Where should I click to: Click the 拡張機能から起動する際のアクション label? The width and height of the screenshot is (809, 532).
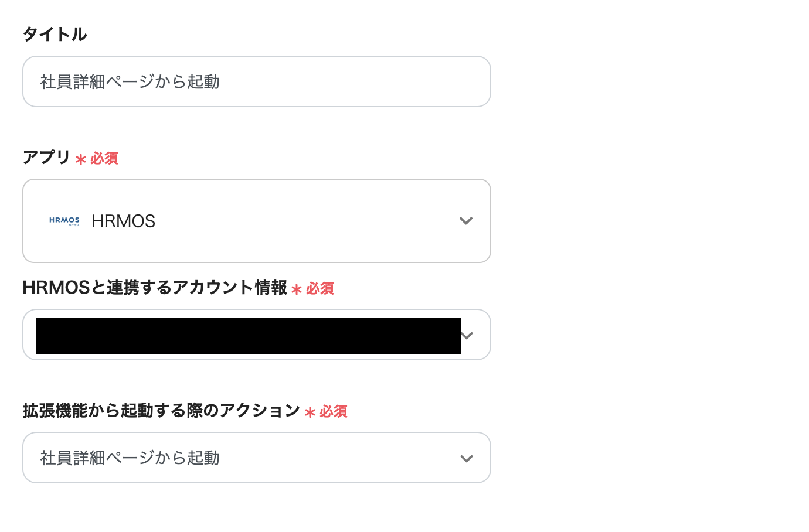tap(161, 411)
